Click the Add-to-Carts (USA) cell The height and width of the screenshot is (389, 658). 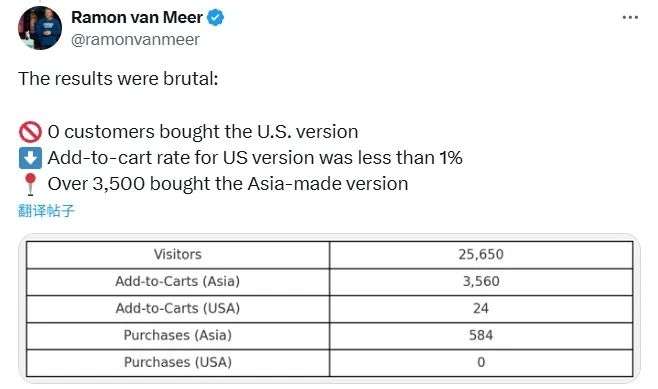tap(178, 308)
